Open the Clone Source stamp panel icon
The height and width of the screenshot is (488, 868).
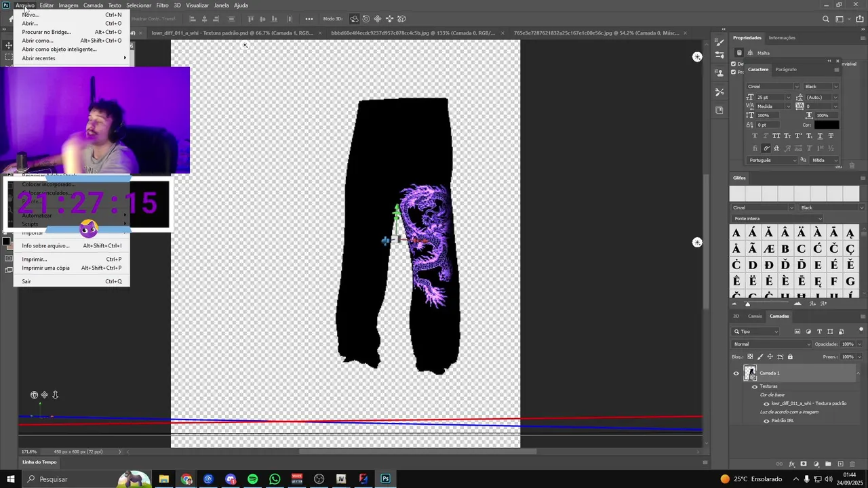[719, 73]
